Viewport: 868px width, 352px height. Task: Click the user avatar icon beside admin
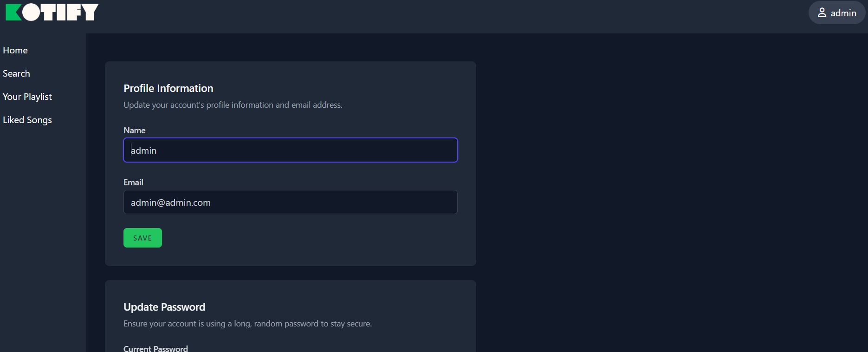[x=822, y=13]
